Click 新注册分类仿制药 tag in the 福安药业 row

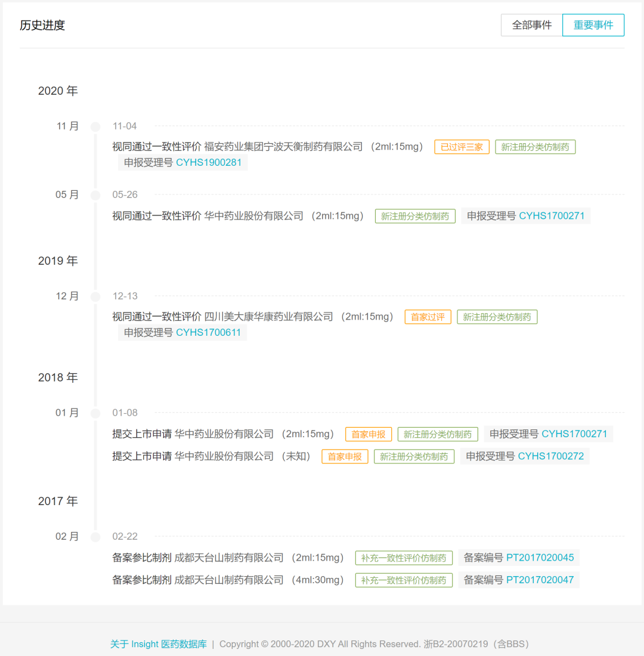[535, 147]
